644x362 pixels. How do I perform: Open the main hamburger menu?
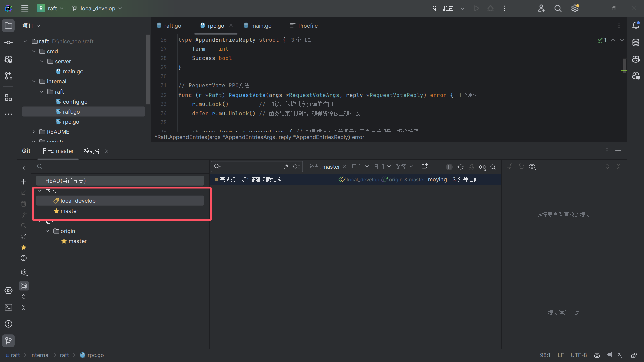tap(25, 8)
